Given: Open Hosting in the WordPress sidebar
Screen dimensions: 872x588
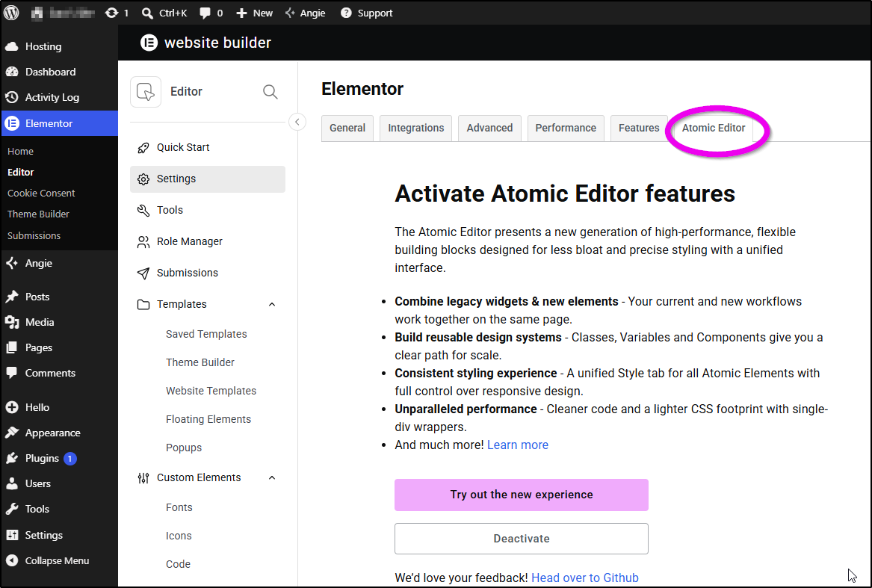Looking at the screenshot, I should [59, 47].
